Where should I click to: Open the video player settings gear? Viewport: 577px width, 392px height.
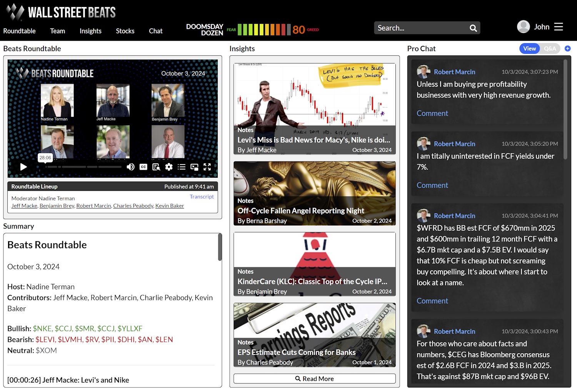[168, 167]
